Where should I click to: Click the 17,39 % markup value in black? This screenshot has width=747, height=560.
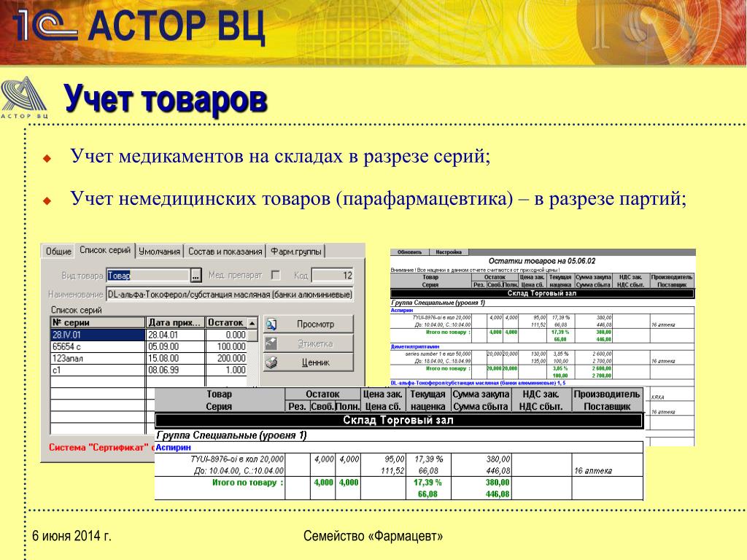(428, 459)
